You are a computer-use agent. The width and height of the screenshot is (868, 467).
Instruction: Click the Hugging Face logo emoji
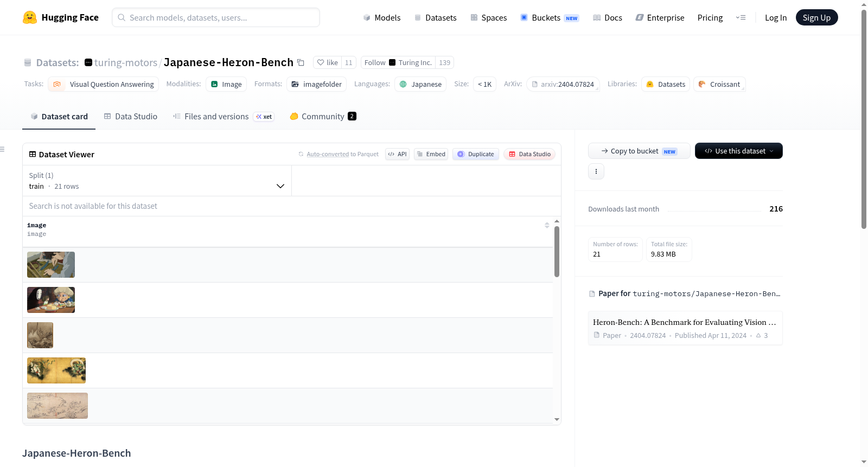click(30, 17)
